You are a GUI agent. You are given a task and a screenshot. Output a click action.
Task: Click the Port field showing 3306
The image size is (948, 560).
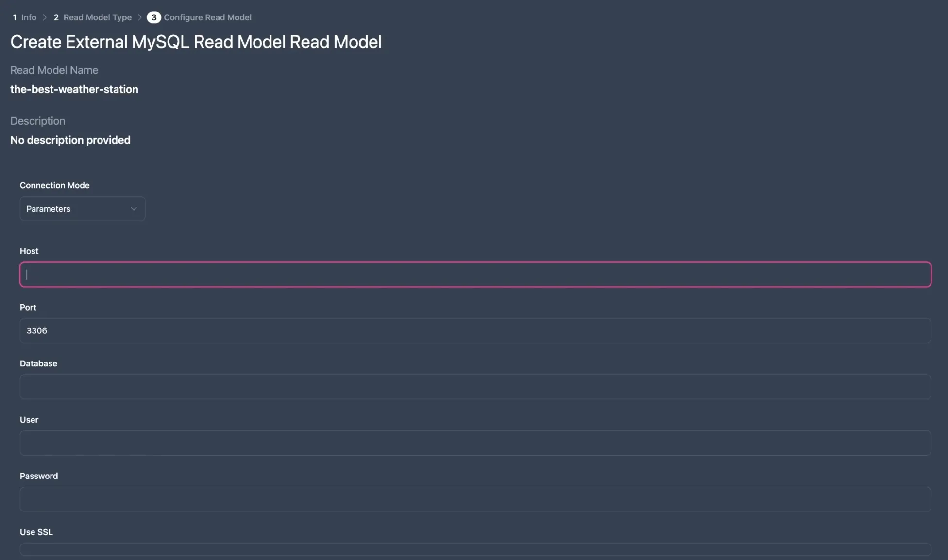click(474, 330)
